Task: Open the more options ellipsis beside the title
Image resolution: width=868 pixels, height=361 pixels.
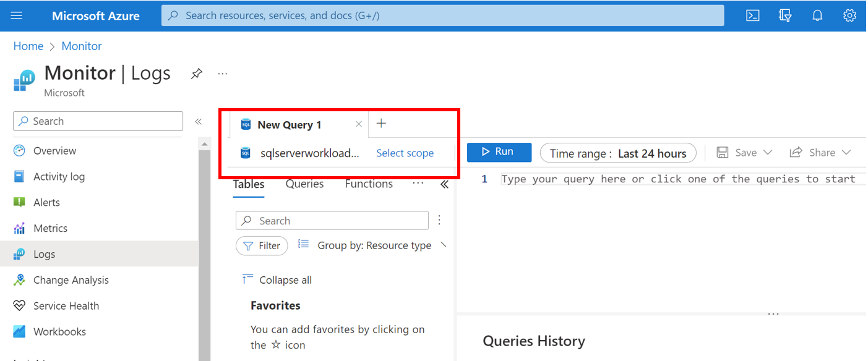Action: (x=223, y=74)
